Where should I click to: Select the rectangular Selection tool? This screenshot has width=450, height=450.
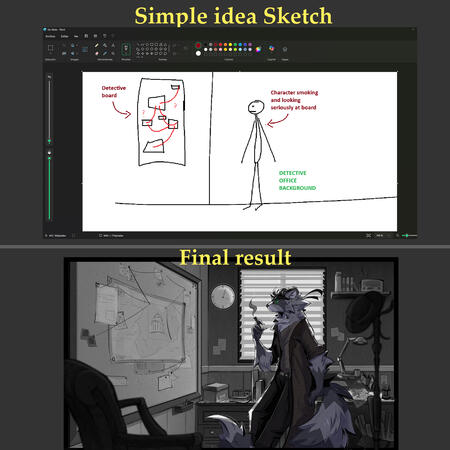50,48
